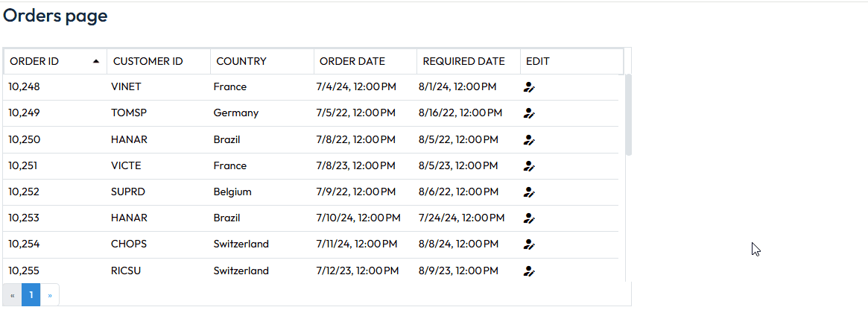Click edit icon for order 10,248
This screenshot has width=868, height=310.
tap(529, 87)
